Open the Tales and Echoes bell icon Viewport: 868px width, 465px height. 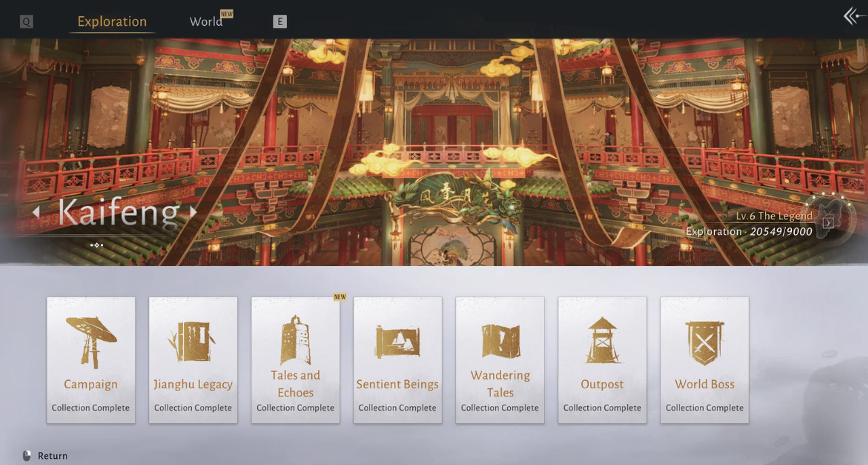296,340
